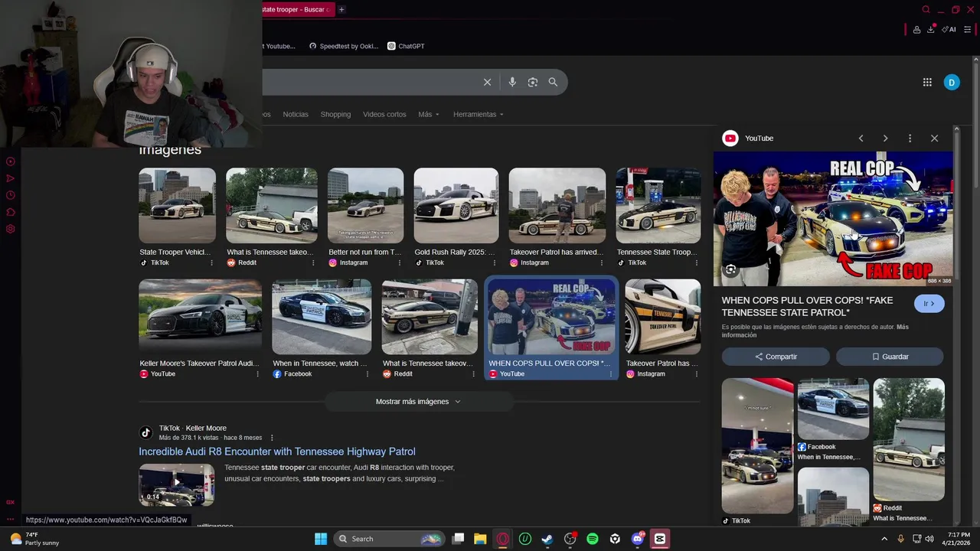Play the 0:14 TikTok video thumbnail
Image resolution: width=980 pixels, height=551 pixels.
(x=177, y=484)
